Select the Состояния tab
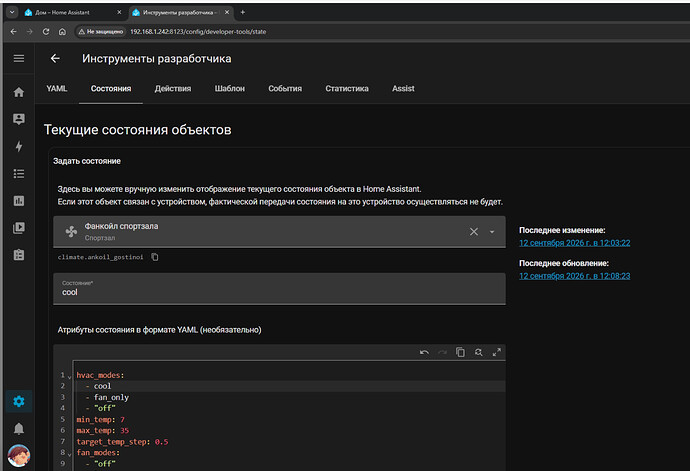The image size is (690, 471). (x=111, y=88)
